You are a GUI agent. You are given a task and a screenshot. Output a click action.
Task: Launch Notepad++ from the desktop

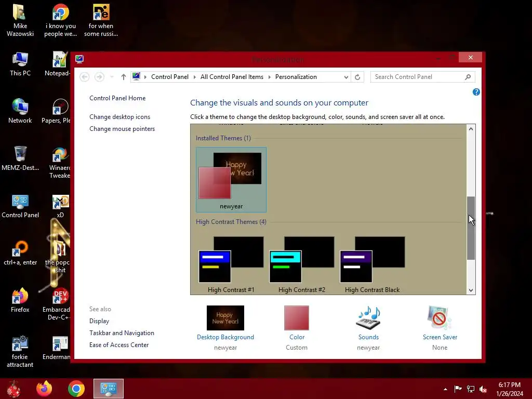pyautogui.click(x=58, y=64)
